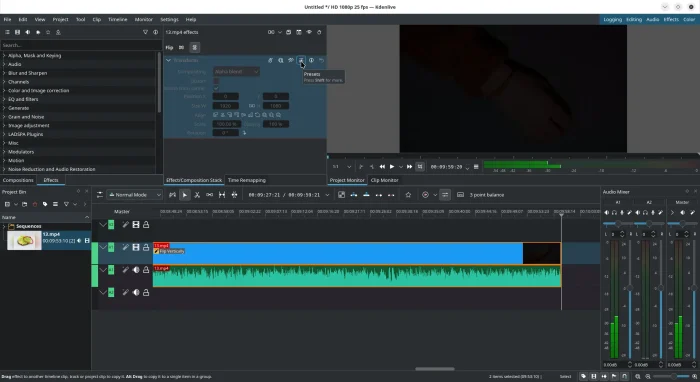Viewport: 700px width, 382px height.
Task: Click the favorite effects star in timeline toolbar
Action: coord(408,195)
